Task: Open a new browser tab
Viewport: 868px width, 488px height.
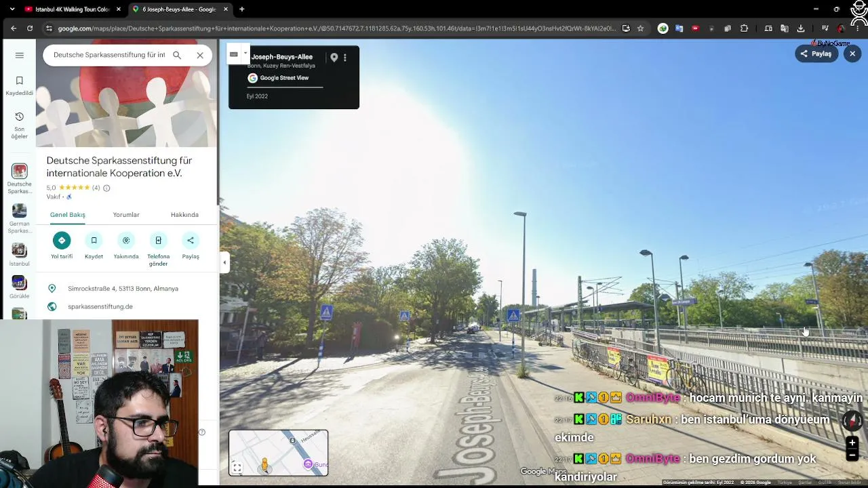Action: (x=242, y=9)
